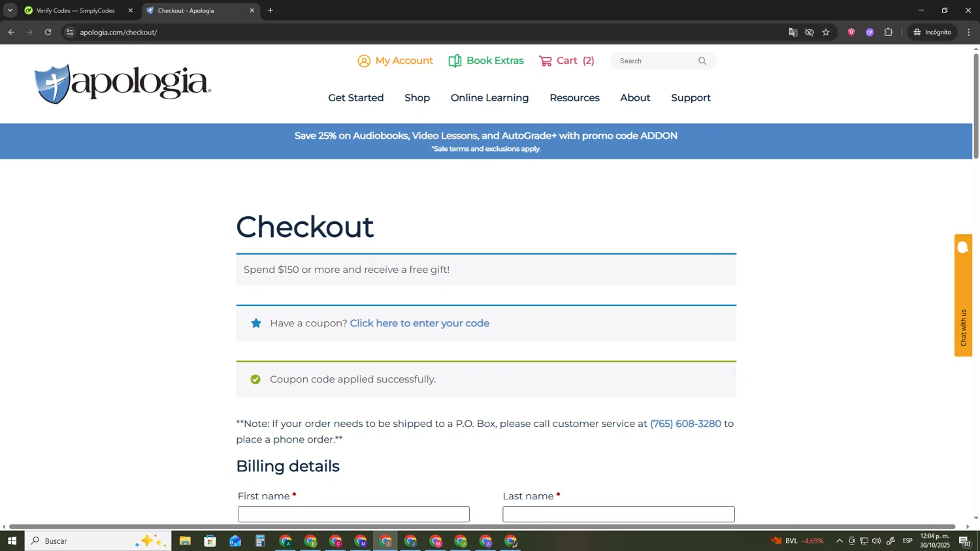Open the Book Extras link
Screen dimensions: 980x551
point(486,61)
